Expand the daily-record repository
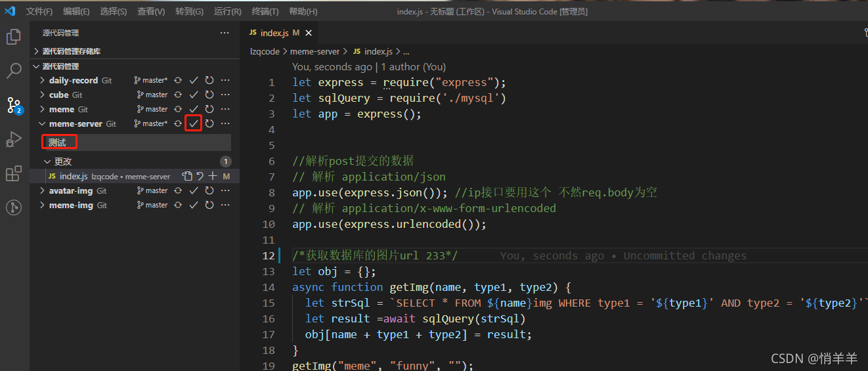 point(43,80)
